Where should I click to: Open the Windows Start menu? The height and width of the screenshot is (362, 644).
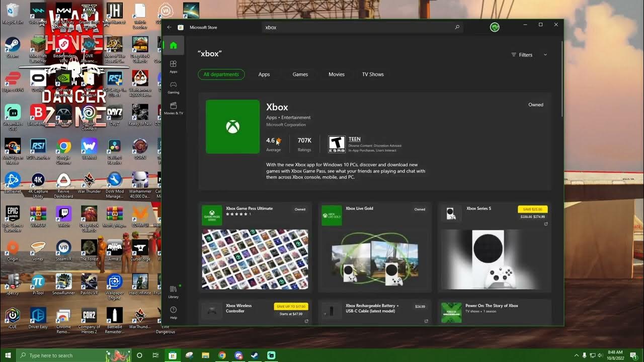point(8,355)
